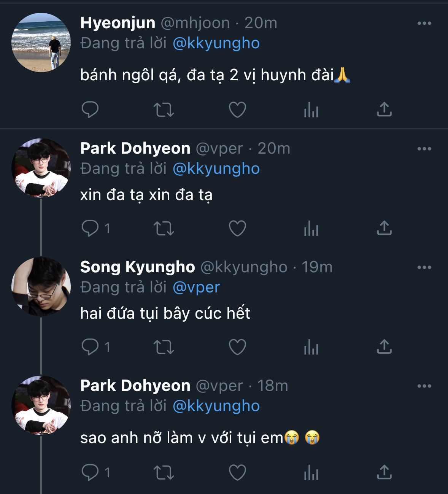Retweet Hyeonjun's bánh ngôl tweet
Viewport: 448px width, 494px height.
(164, 110)
